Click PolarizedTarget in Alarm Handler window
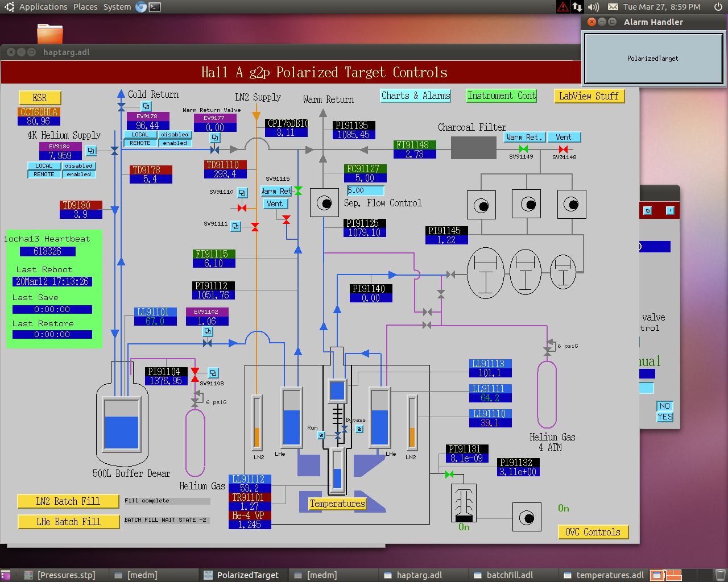The image size is (728, 582). tap(653, 58)
